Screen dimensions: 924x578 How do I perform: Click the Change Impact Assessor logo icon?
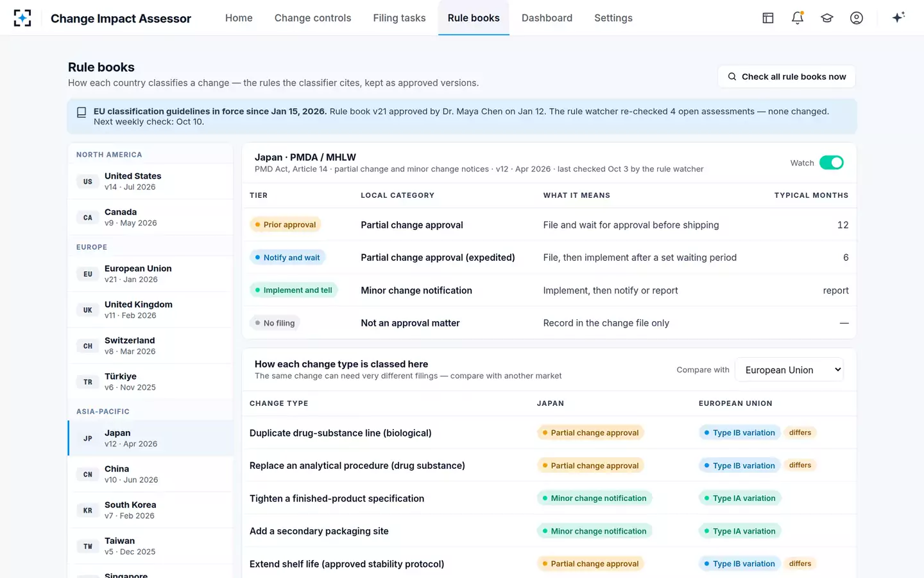click(22, 18)
